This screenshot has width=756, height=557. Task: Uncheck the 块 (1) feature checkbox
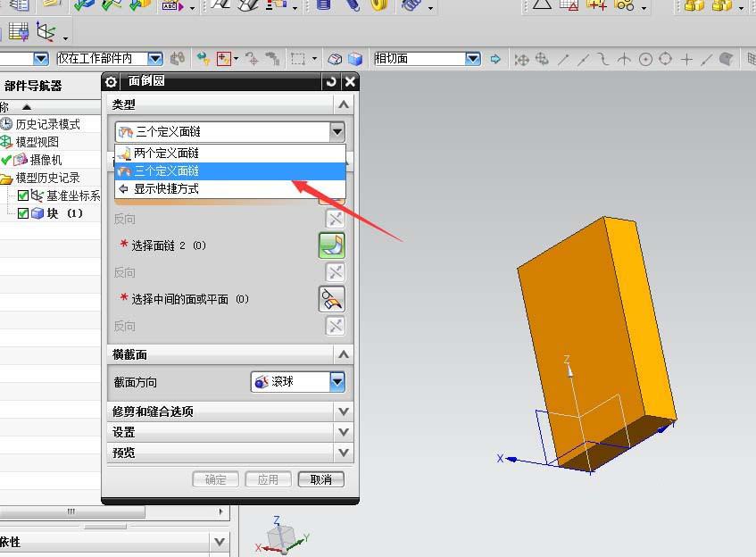tap(24, 212)
